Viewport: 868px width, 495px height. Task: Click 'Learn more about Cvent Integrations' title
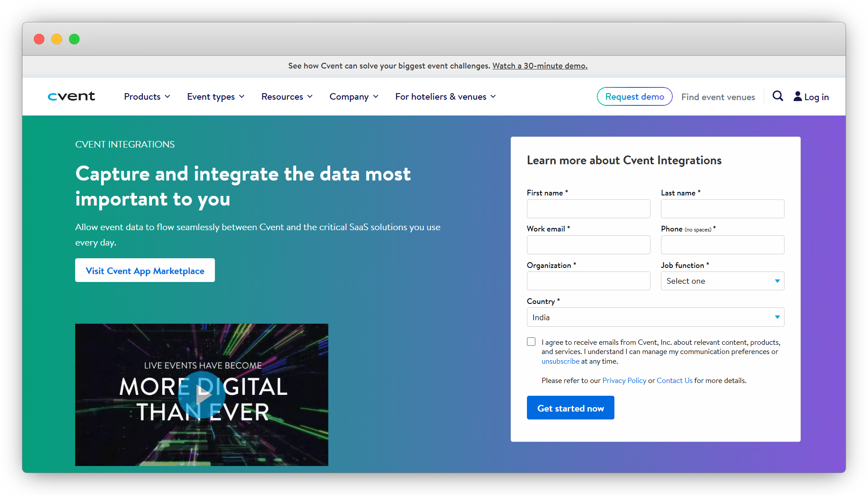(624, 160)
